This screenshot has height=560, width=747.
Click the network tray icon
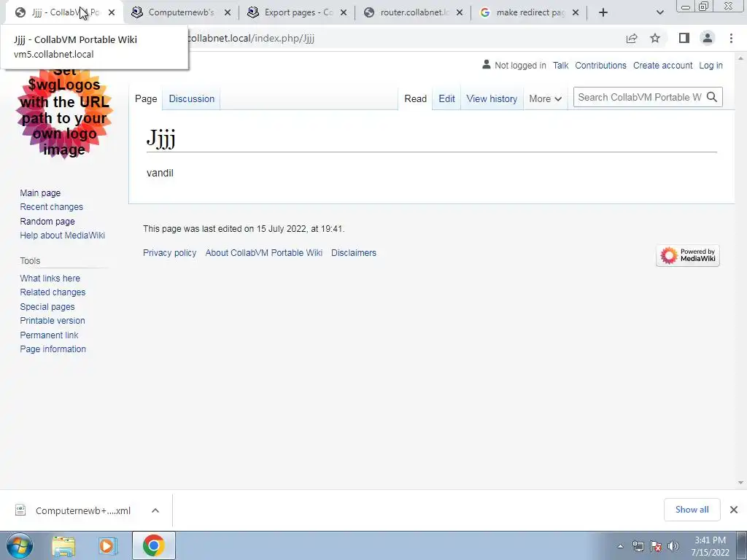[x=638, y=546]
